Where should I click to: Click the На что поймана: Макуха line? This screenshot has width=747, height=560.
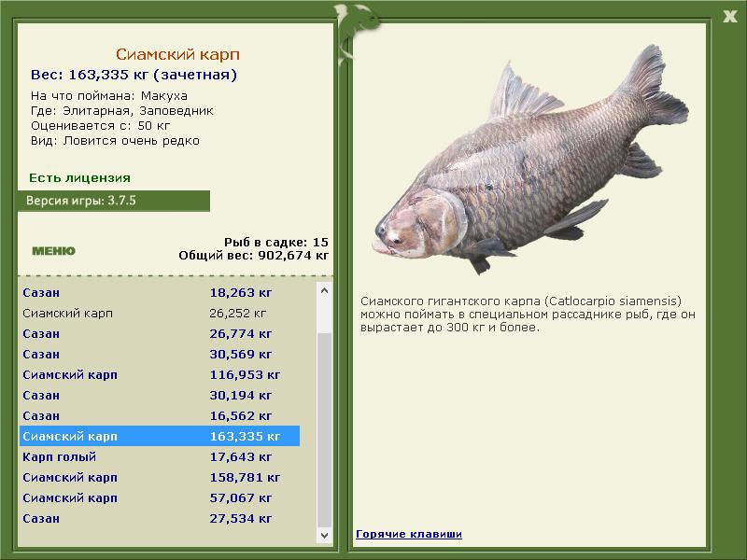pyautogui.click(x=109, y=96)
